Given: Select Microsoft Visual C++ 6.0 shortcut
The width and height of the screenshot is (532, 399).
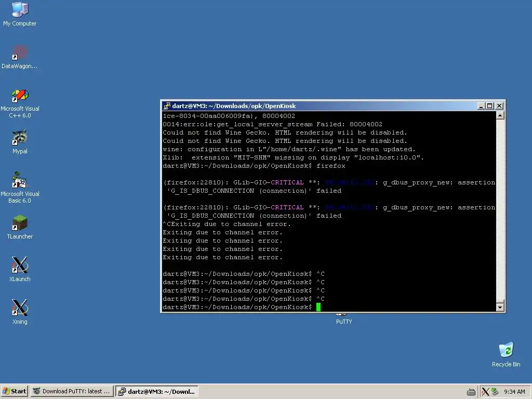Looking at the screenshot, I should (x=20, y=103).
